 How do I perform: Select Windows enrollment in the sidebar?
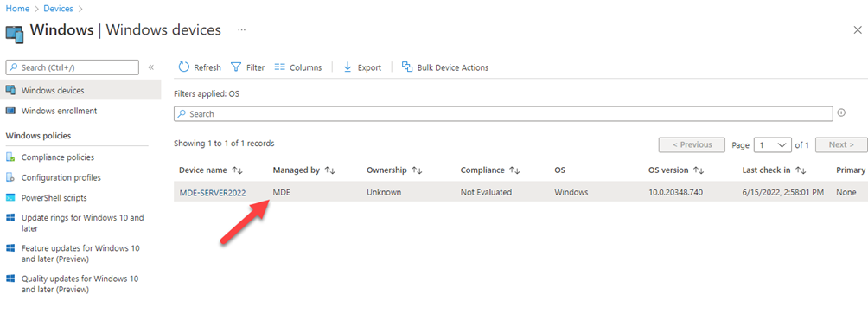tap(60, 111)
